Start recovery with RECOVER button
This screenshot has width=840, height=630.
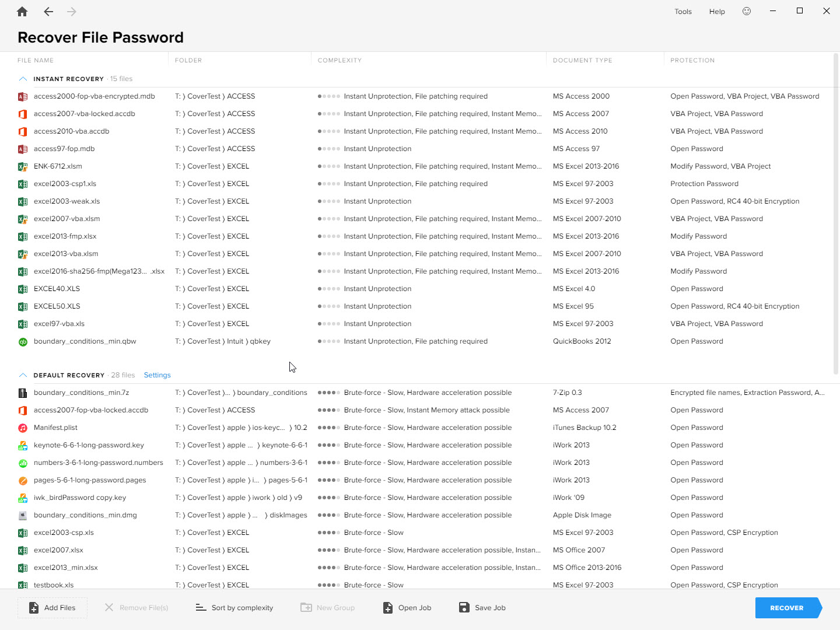click(789, 608)
